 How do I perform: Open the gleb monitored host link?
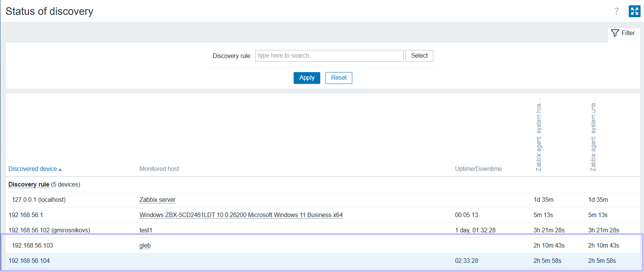(145, 246)
